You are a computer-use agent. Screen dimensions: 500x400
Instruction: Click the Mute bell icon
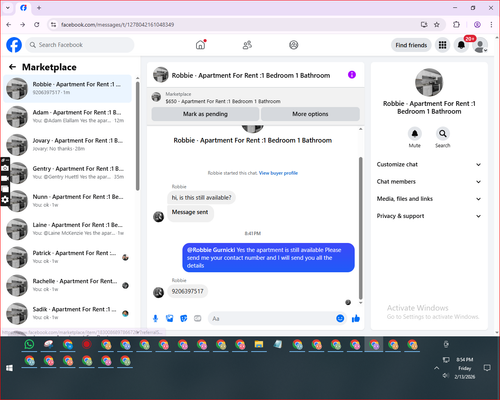click(414, 134)
